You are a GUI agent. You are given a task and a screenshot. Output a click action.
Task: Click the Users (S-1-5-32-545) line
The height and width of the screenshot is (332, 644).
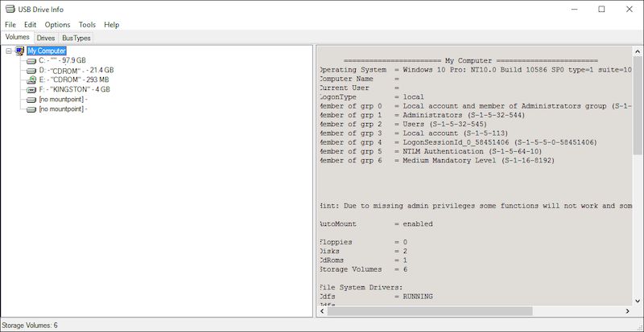pyautogui.click(x=403, y=125)
